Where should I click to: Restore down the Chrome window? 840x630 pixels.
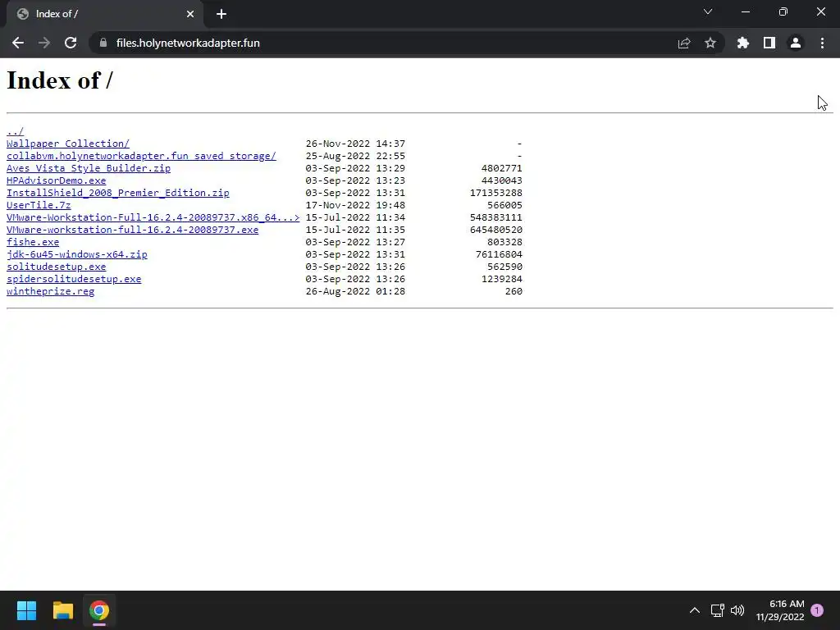(783, 11)
